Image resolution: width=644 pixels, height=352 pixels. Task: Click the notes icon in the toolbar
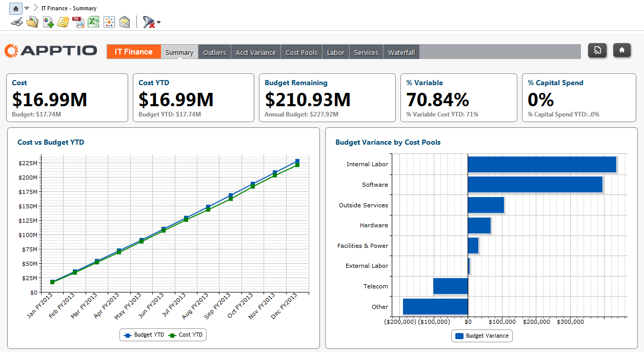[x=63, y=22]
